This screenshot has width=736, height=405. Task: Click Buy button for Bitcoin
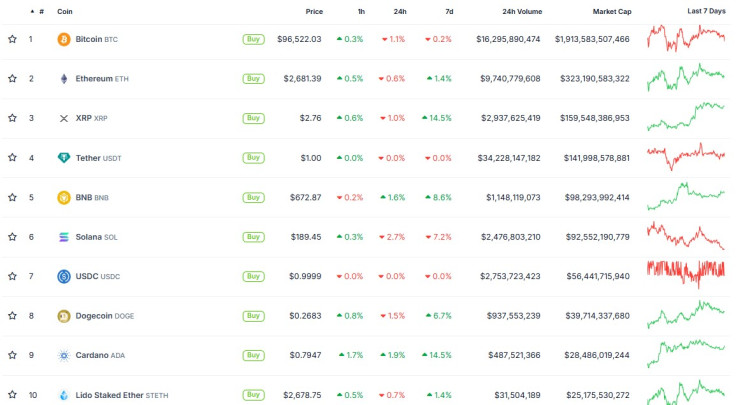pyautogui.click(x=253, y=39)
